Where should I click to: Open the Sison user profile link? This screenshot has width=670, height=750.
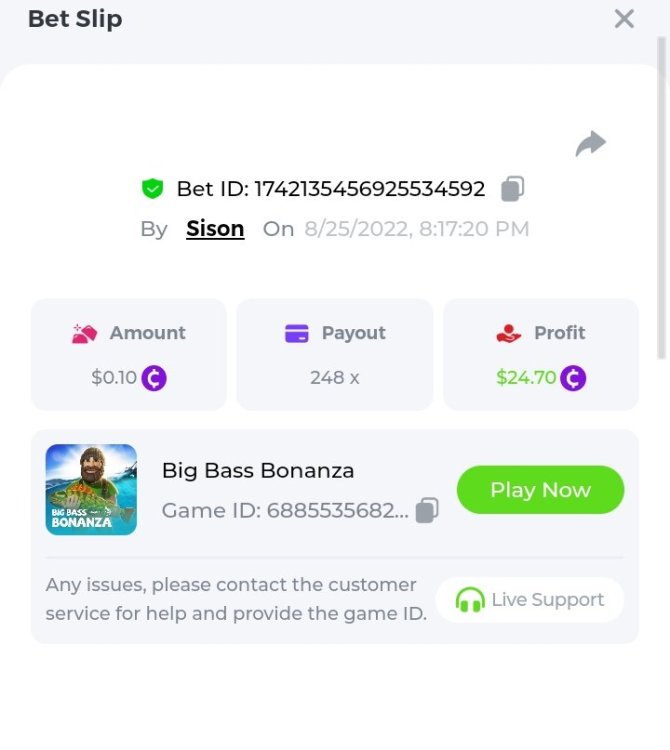pos(215,229)
